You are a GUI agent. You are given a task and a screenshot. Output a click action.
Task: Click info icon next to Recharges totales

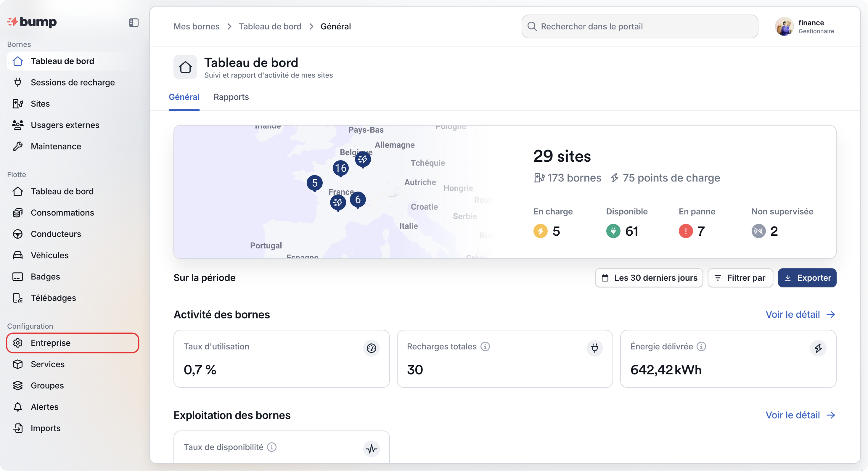(x=485, y=346)
